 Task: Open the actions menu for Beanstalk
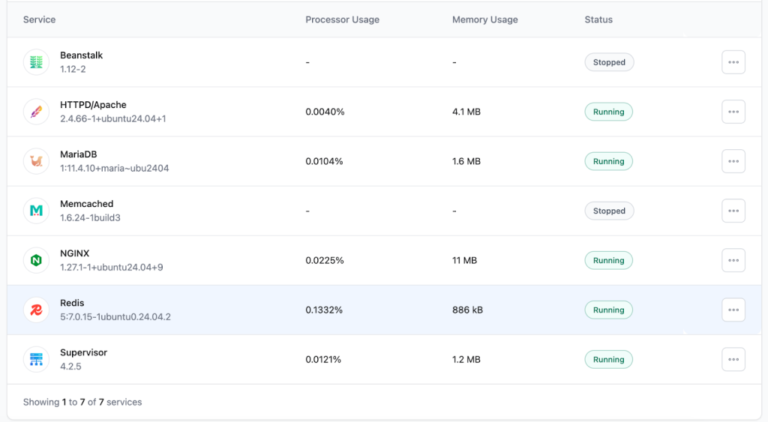733,62
